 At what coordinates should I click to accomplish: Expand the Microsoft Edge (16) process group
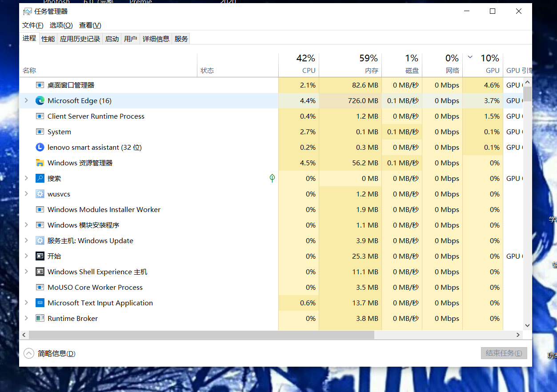[x=26, y=100]
